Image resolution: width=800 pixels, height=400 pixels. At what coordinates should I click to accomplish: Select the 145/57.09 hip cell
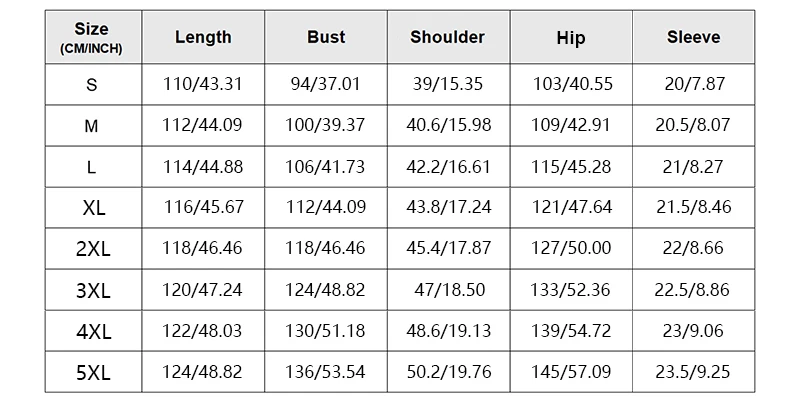(x=571, y=372)
